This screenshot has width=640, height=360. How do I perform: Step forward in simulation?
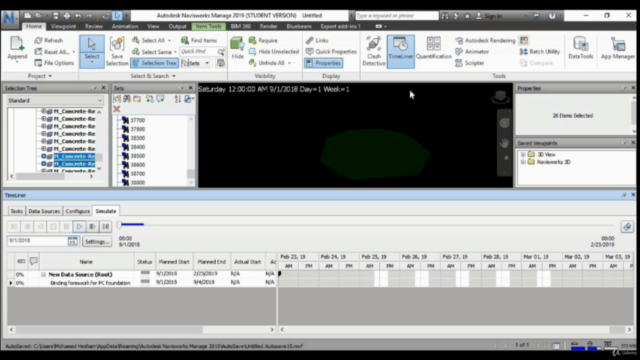pos(92,227)
